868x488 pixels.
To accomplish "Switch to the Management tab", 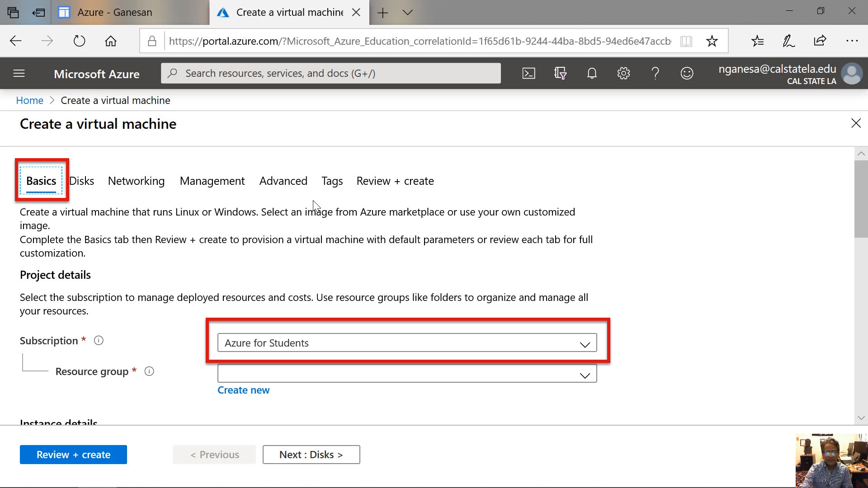I will point(212,181).
